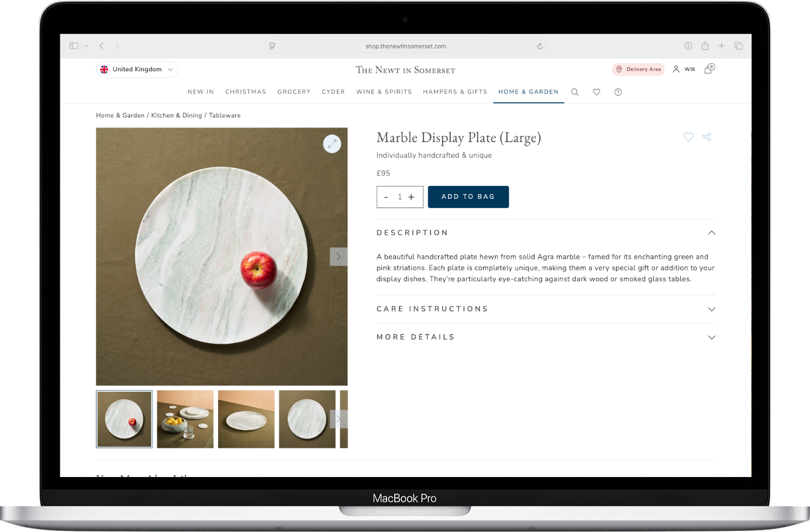Click the Marble Display Plate (Large) title
The width and height of the screenshot is (810, 532).
[x=459, y=138]
